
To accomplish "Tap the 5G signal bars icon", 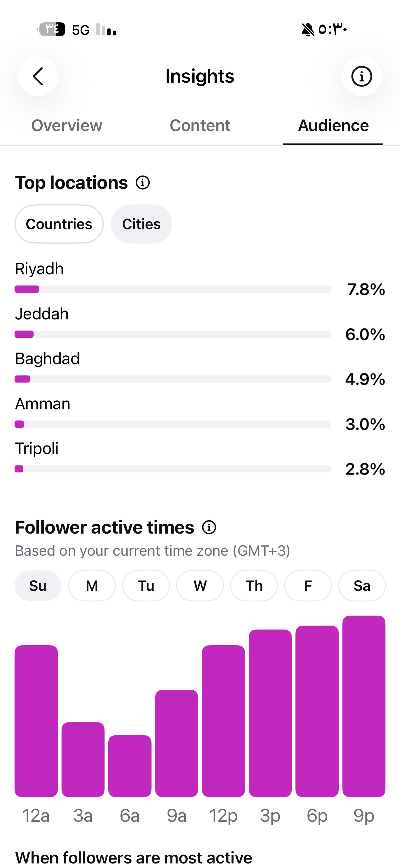I will pos(106,30).
